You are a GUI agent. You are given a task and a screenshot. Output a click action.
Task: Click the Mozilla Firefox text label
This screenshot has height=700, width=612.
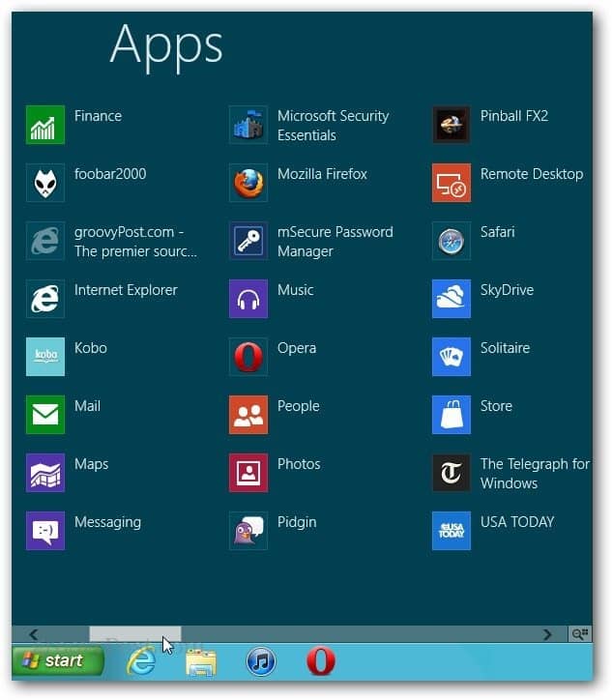point(322,174)
